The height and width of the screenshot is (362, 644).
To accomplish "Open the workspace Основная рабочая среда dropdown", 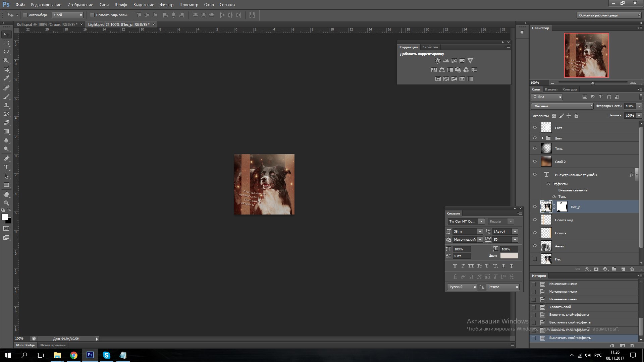I will (609, 15).
